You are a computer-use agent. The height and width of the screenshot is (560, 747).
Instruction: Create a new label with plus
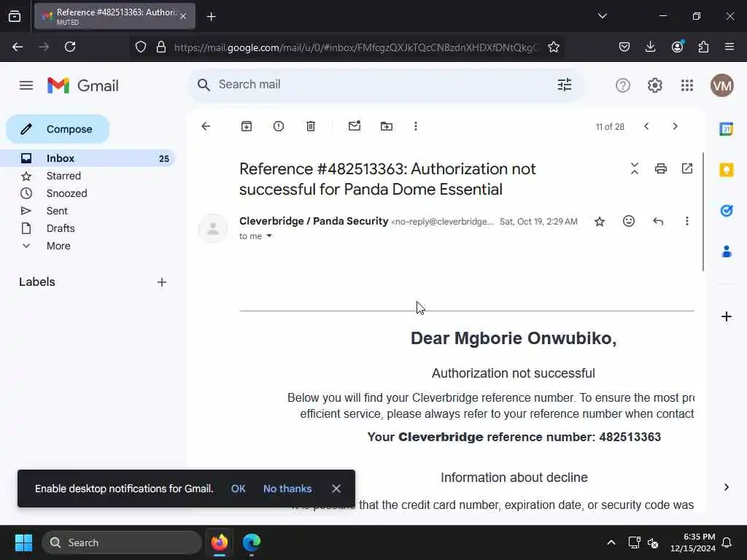[162, 282]
